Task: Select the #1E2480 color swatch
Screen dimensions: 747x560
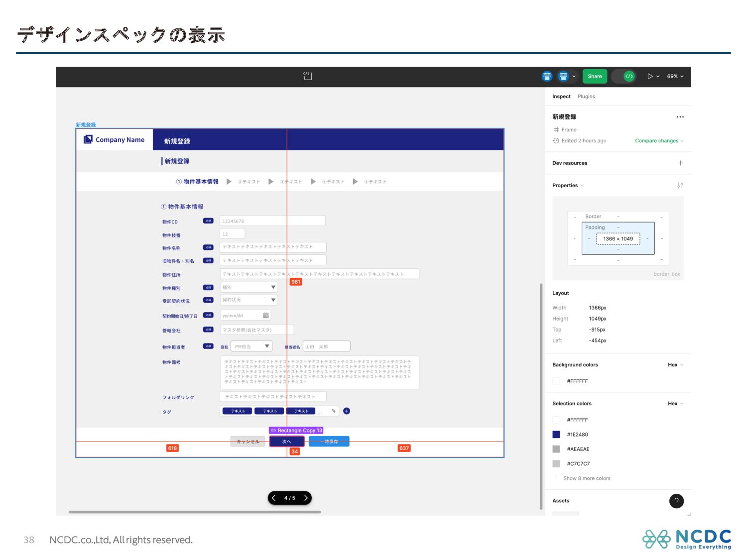Action: click(556, 434)
